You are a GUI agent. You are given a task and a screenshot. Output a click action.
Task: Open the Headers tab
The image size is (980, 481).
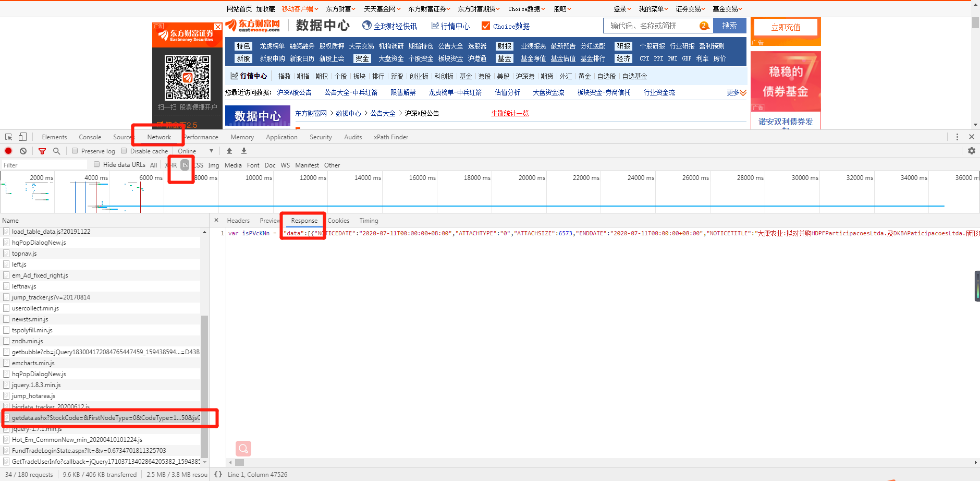238,220
